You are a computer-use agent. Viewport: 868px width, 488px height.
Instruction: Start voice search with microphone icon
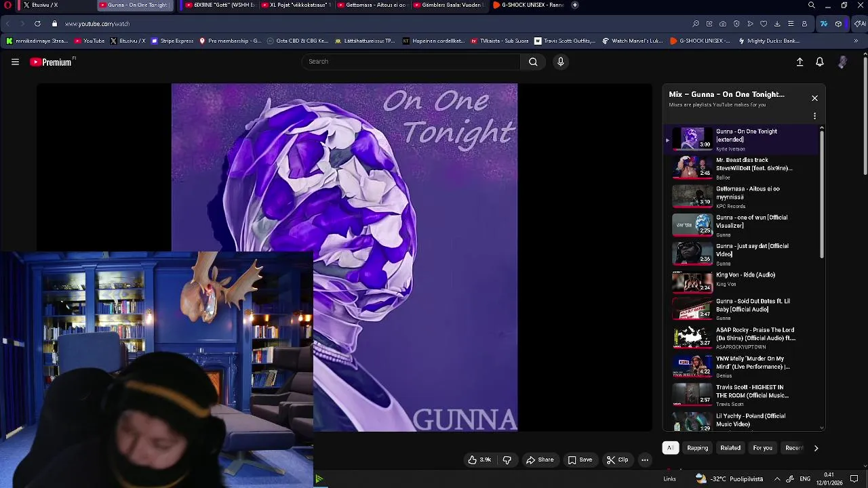pyautogui.click(x=560, y=62)
